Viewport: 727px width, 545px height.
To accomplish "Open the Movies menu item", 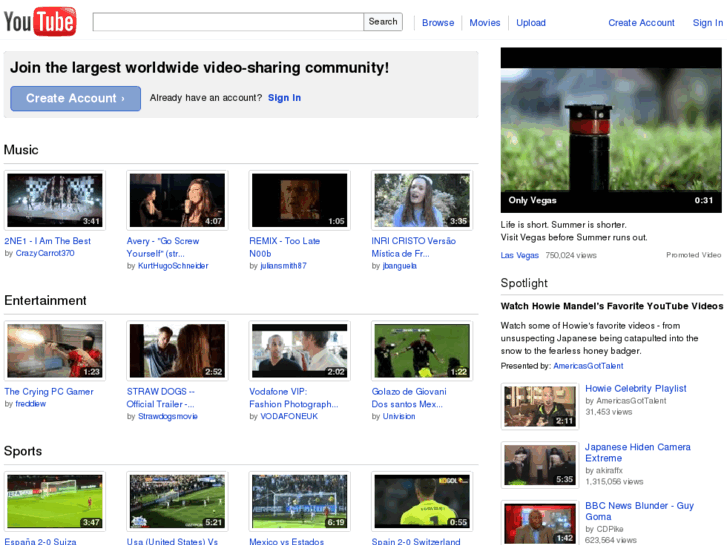I will (485, 23).
